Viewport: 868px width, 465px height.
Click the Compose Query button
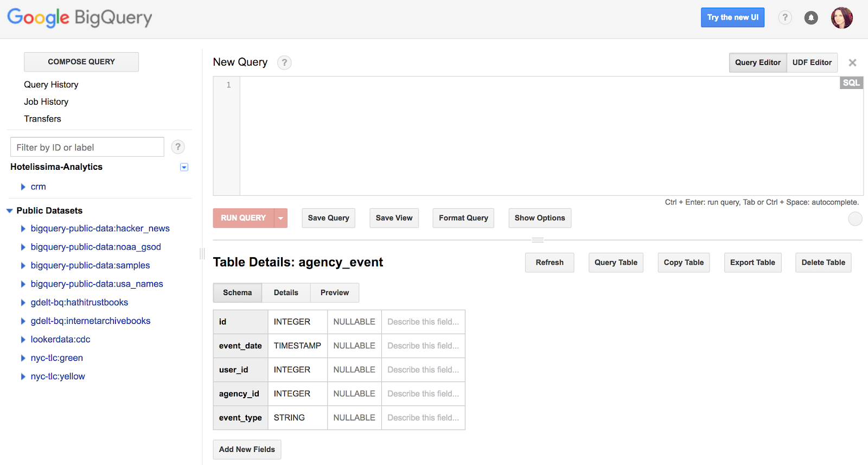pos(81,62)
